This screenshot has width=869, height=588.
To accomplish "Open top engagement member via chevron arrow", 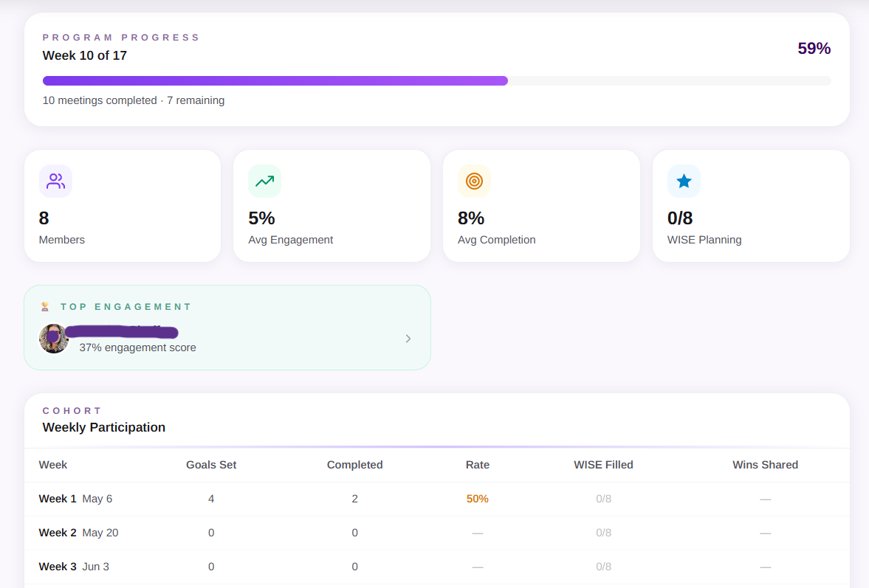I will click(x=408, y=339).
